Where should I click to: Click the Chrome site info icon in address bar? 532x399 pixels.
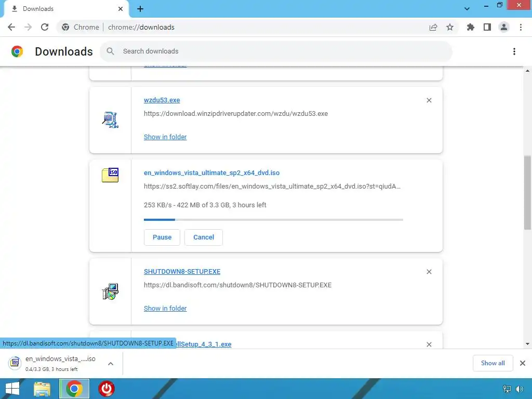click(65, 27)
